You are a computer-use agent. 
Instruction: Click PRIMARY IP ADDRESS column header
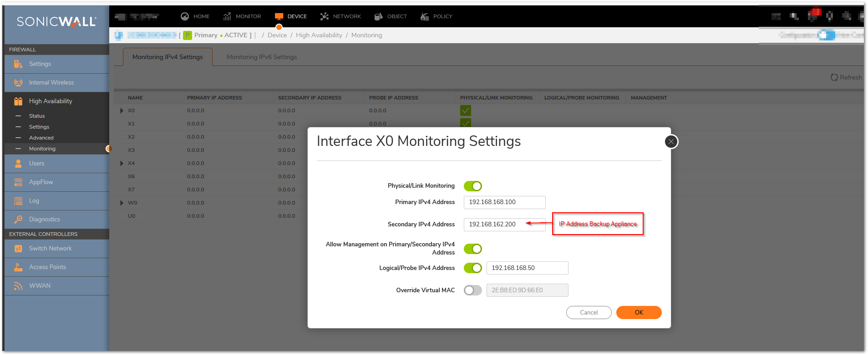tap(214, 98)
